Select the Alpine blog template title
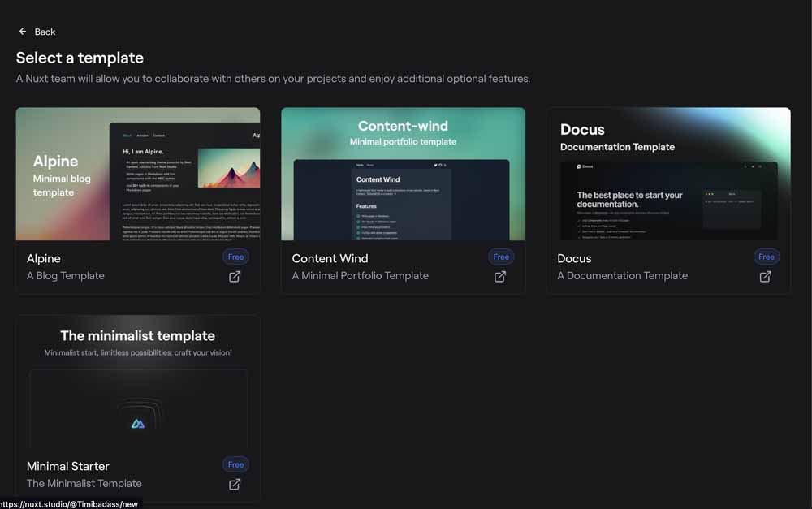Viewport: 812px width, 509px height. point(43,258)
